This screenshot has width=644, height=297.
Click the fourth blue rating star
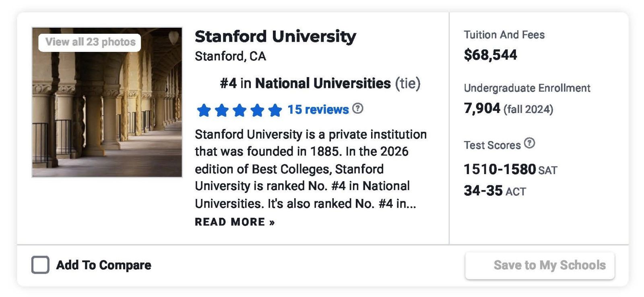[257, 110]
